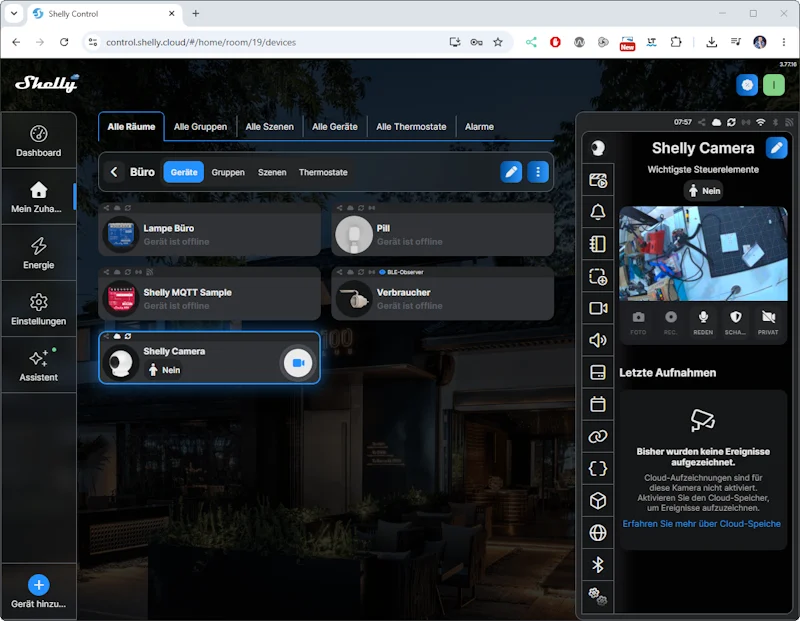
Task: Select the Thermostate tab in Büro
Action: point(323,172)
